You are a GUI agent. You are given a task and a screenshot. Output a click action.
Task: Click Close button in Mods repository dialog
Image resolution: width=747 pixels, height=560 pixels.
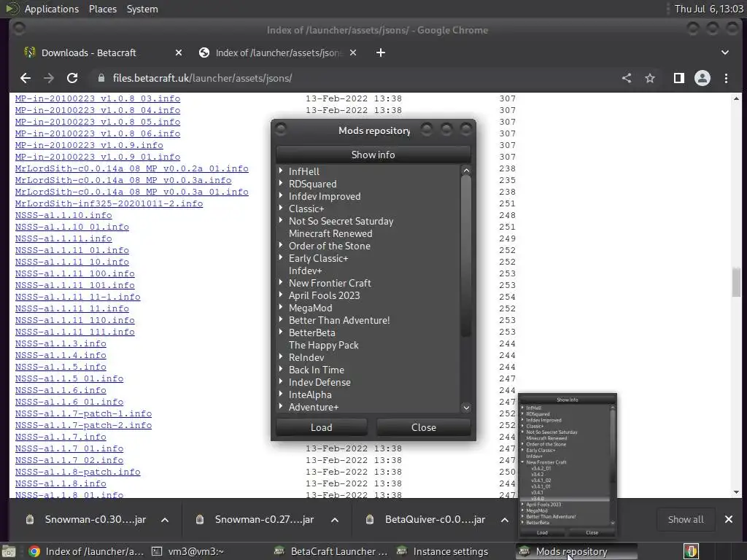pyautogui.click(x=424, y=427)
